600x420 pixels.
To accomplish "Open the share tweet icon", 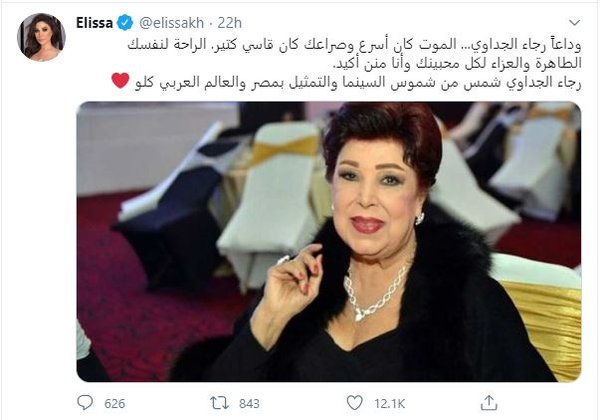I will [489, 403].
